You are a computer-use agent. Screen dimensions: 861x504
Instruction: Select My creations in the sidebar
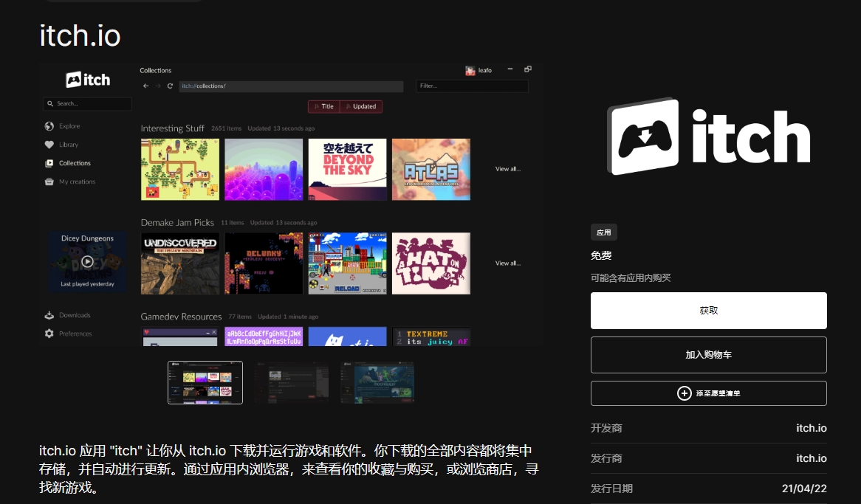point(77,182)
